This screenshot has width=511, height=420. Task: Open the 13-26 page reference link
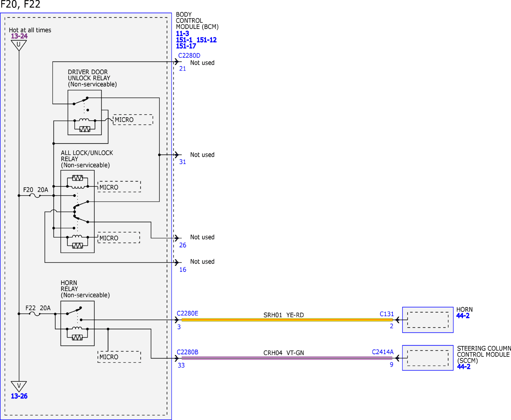point(19,396)
